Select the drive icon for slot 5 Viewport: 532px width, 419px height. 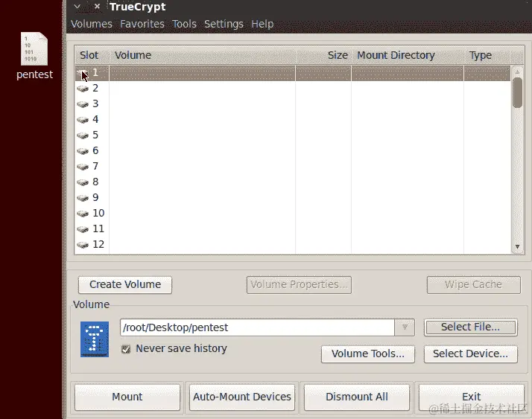coord(83,135)
